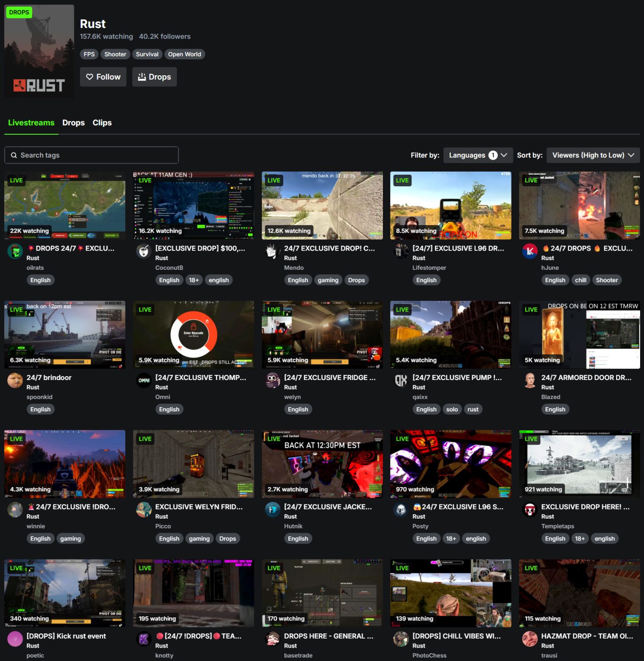The image size is (644, 661).
Task: Click the Shooter tag under hJune's stream
Action: tap(607, 280)
